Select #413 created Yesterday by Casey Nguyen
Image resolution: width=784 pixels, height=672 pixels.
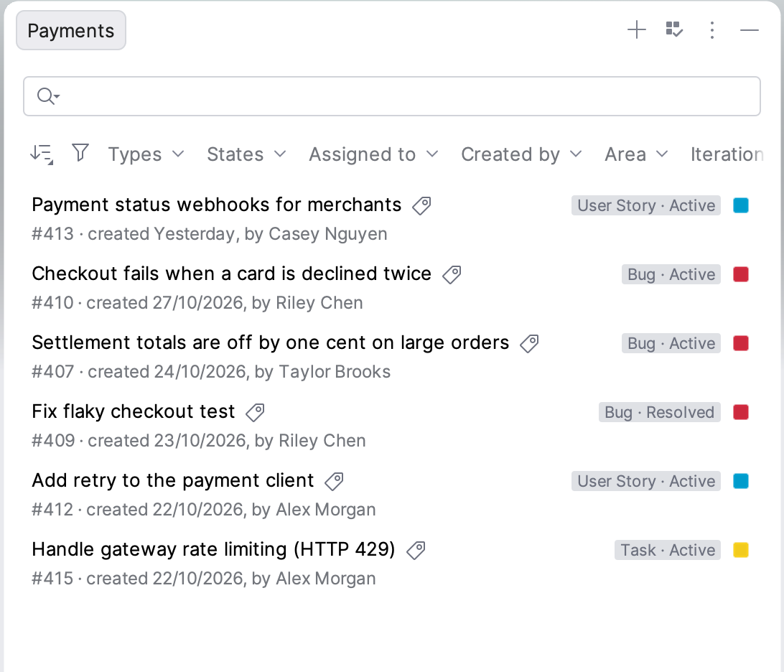pos(210,234)
